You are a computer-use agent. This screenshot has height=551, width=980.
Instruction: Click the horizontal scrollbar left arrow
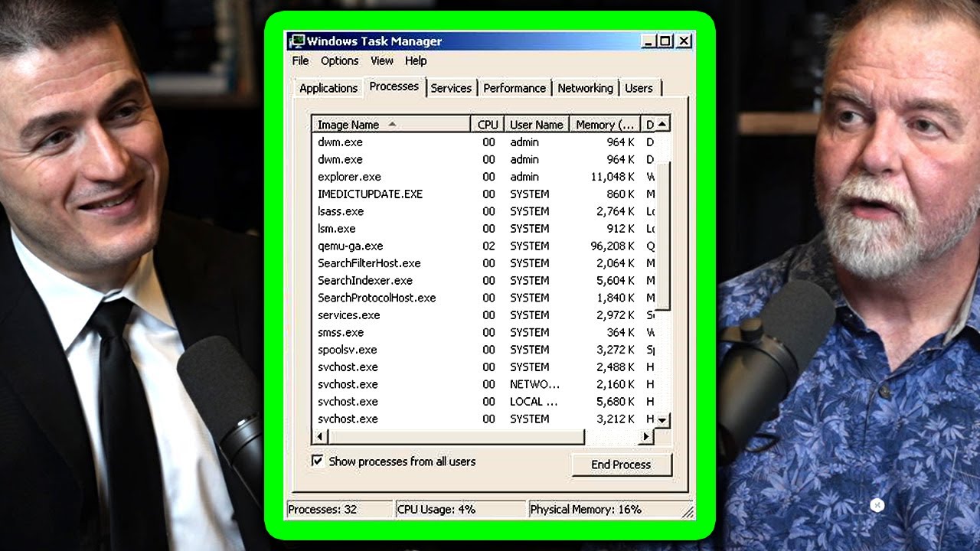point(319,436)
